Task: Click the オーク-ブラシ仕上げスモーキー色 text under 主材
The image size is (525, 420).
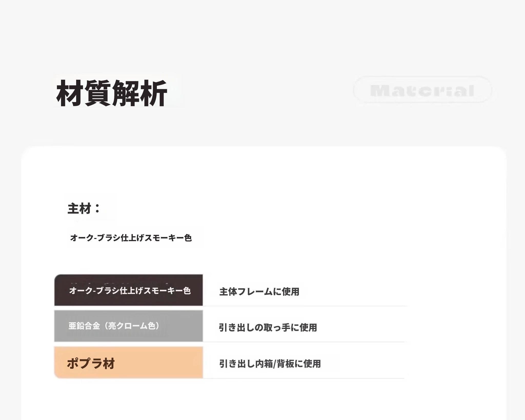Action: coord(131,238)
